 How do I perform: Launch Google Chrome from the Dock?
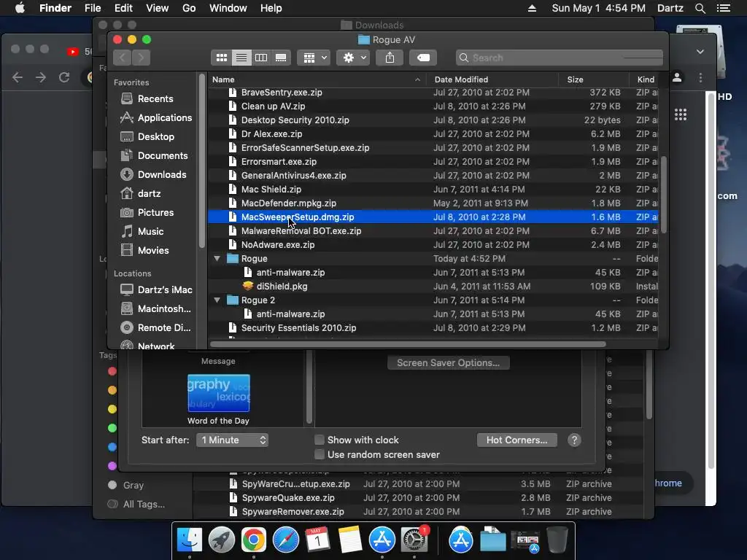click(253, 540)
